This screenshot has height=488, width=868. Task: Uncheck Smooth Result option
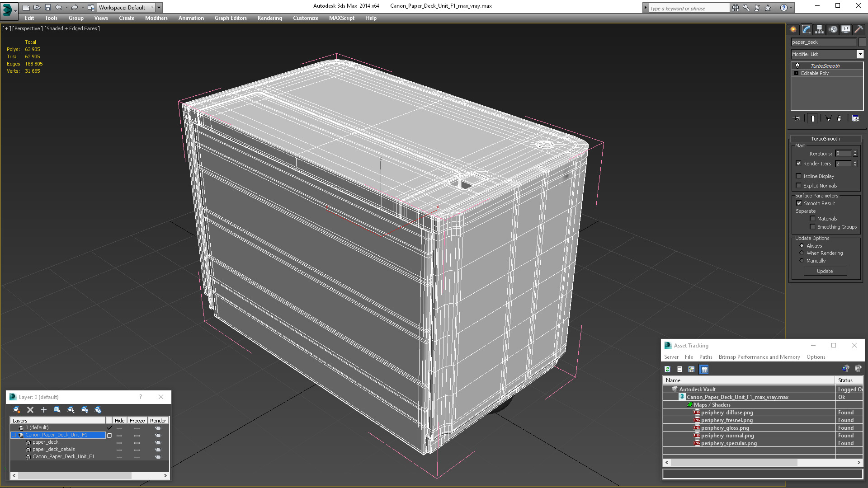coord(799,203)
